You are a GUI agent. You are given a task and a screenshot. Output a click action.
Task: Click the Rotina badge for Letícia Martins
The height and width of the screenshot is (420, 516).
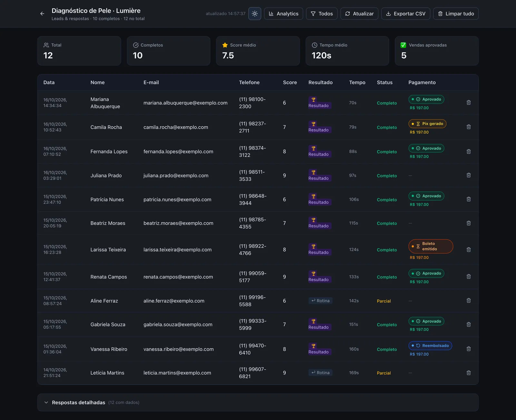tap(320, 373)
